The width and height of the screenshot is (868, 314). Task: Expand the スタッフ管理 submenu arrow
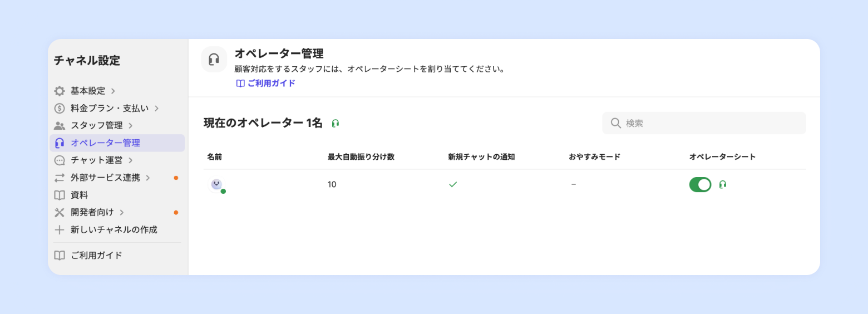pos(130,125)
